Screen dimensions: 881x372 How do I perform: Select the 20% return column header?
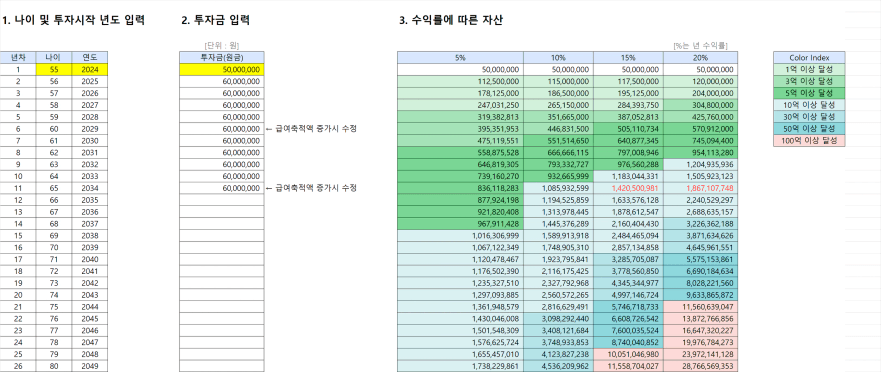[701, 57]
